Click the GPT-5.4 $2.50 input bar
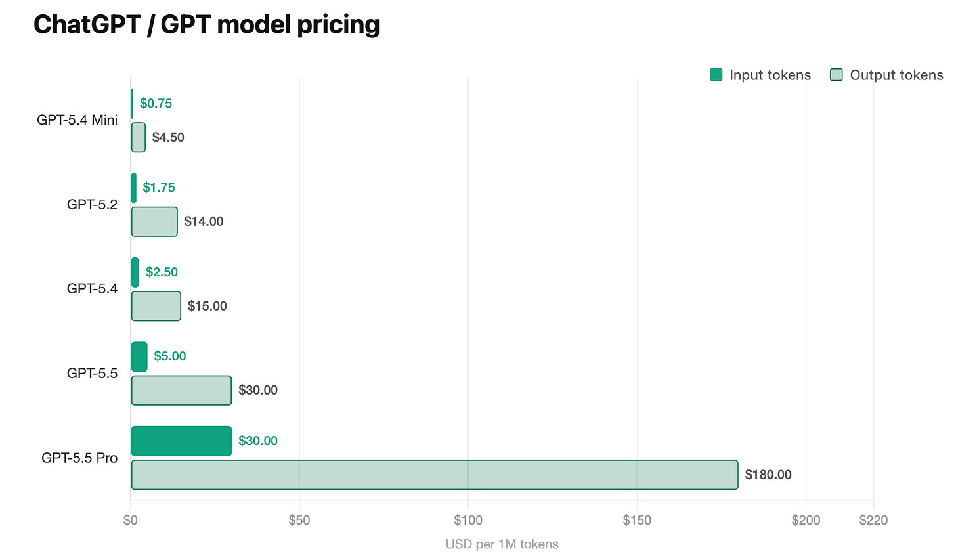 pyautogui.click(x=135, y=272)
